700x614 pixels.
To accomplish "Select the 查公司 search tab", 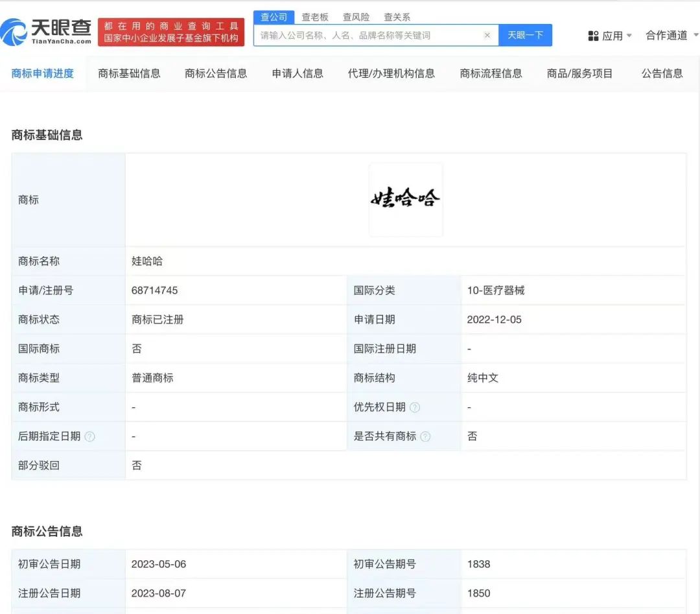I will (274, 17).
